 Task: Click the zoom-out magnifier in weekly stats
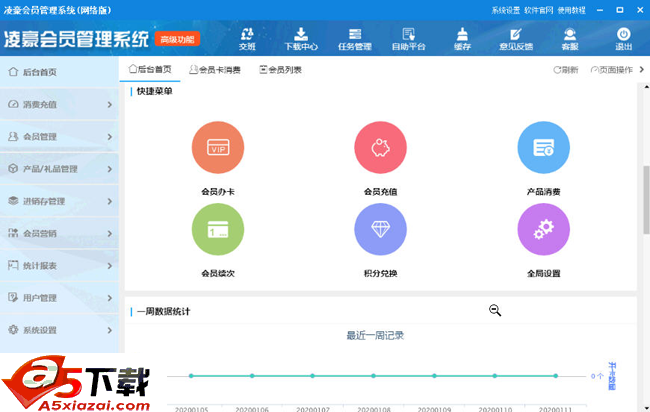pyautogui.click(x=495, y=310)
